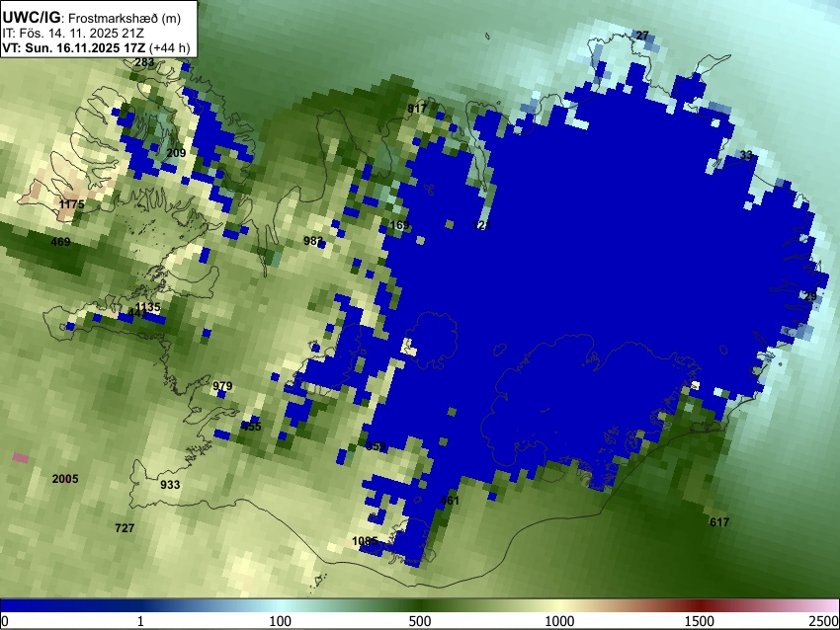840x630 pixels.
Task: Click the map value 29 at the east coast
Action: coord(810,296)
